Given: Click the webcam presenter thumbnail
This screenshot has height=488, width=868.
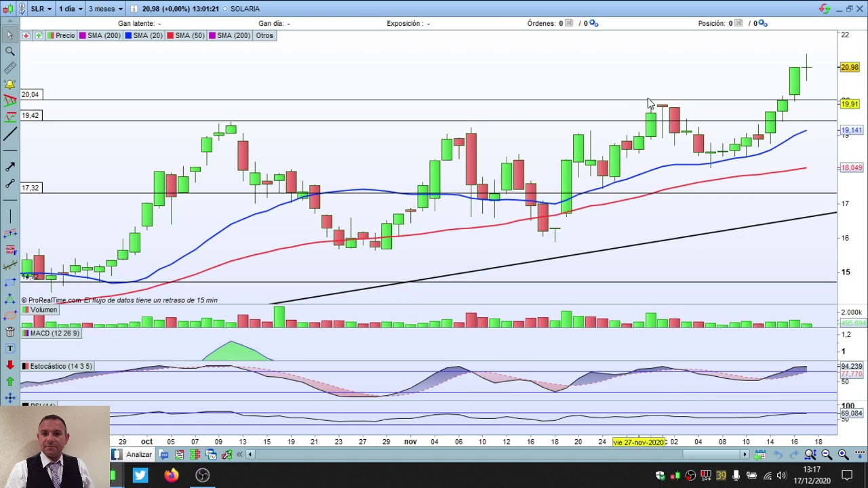Looking at the screenshot, I should pos(54,447).
